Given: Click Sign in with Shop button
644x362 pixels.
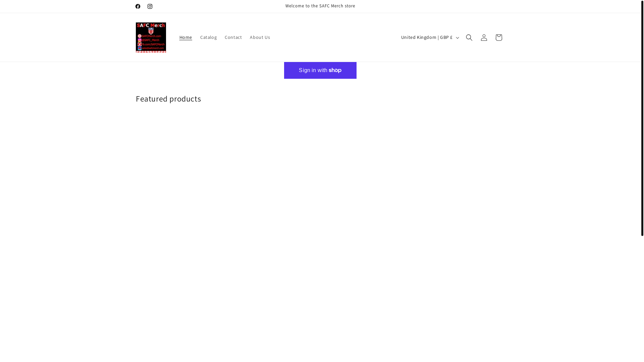Looking at the screenshot, I should pyautogui.click(x=320, y=70).
